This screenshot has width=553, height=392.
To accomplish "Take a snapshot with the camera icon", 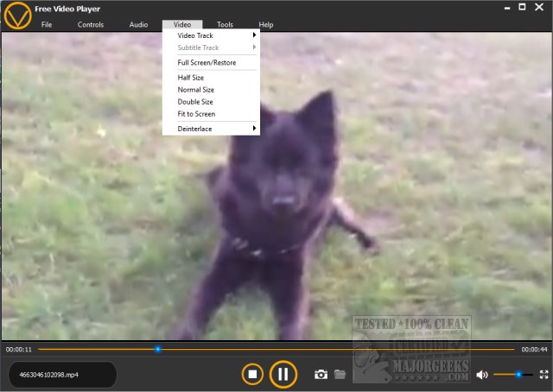I will (x=321, y=375).
